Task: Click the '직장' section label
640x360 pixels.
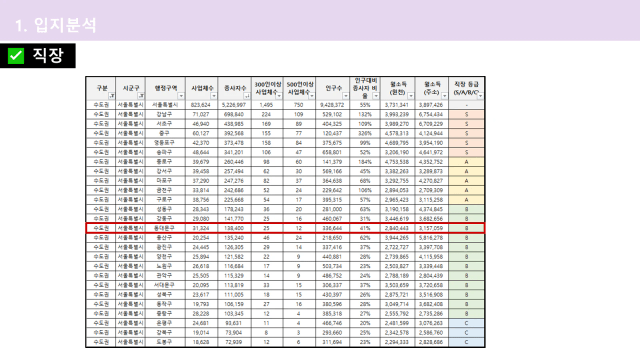Action: click(x=48, y=55)
